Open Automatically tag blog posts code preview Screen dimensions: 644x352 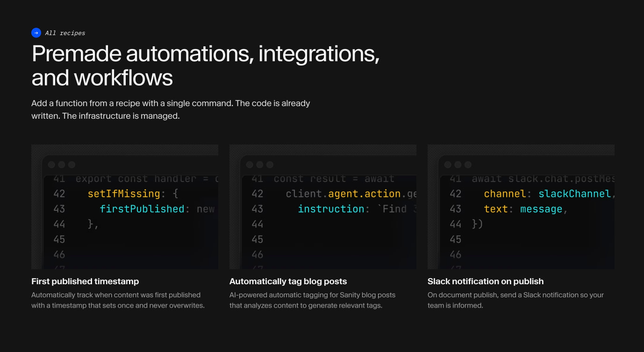coord(323,207)
